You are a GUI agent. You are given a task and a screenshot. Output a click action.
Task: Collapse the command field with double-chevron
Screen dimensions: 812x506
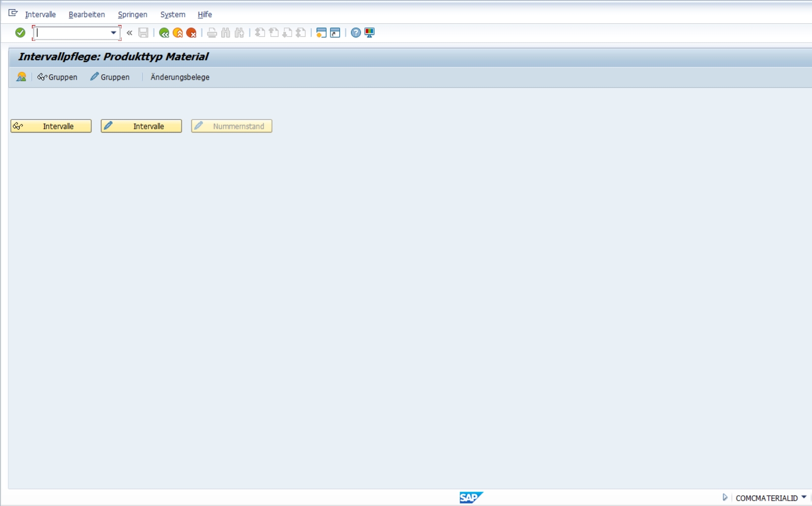tap(129, 33)
